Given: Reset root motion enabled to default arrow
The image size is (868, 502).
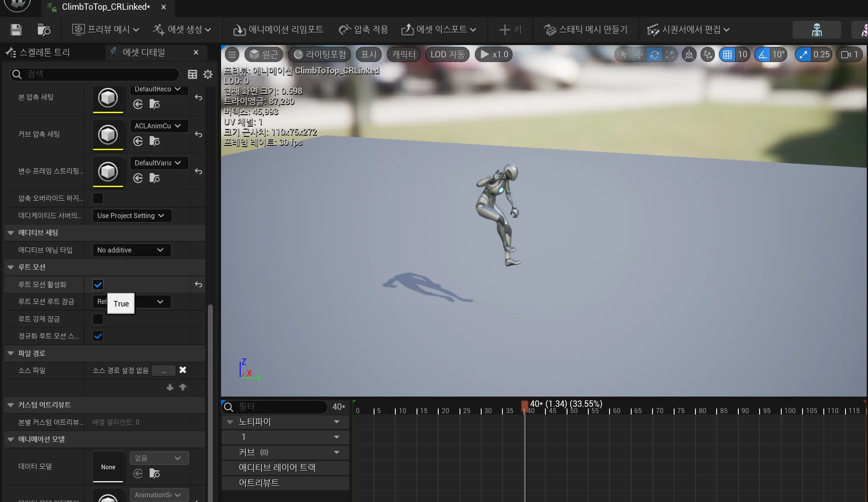Looking at the screenshot, I should click(198, 284).
